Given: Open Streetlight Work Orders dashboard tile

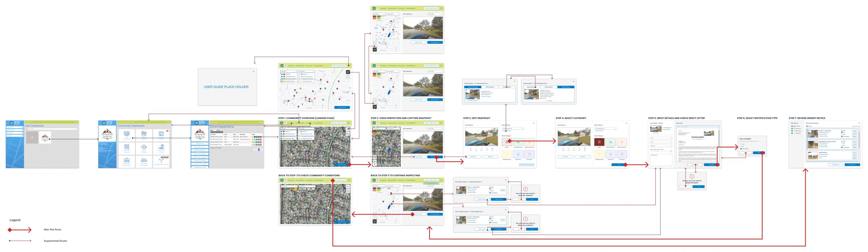Looking at the screenshot, I should pyautogui.click(x=161, y=162).
